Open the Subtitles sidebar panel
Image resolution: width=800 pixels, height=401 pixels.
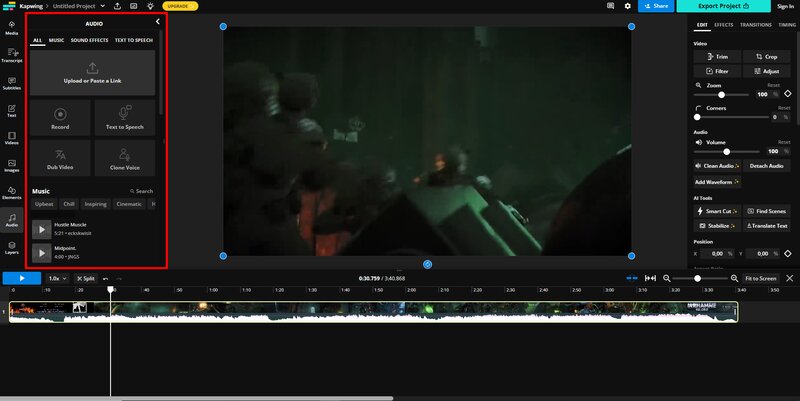[12, 83]
